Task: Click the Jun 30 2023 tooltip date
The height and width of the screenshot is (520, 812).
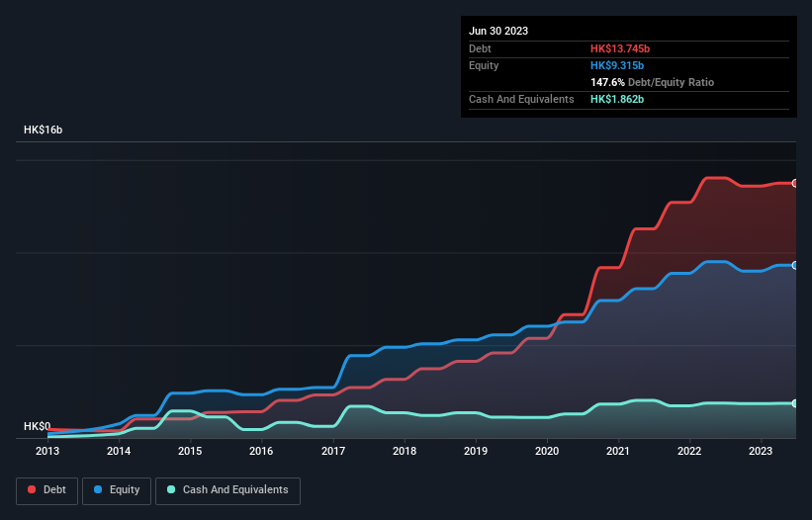Action: (x=498, y=31)
